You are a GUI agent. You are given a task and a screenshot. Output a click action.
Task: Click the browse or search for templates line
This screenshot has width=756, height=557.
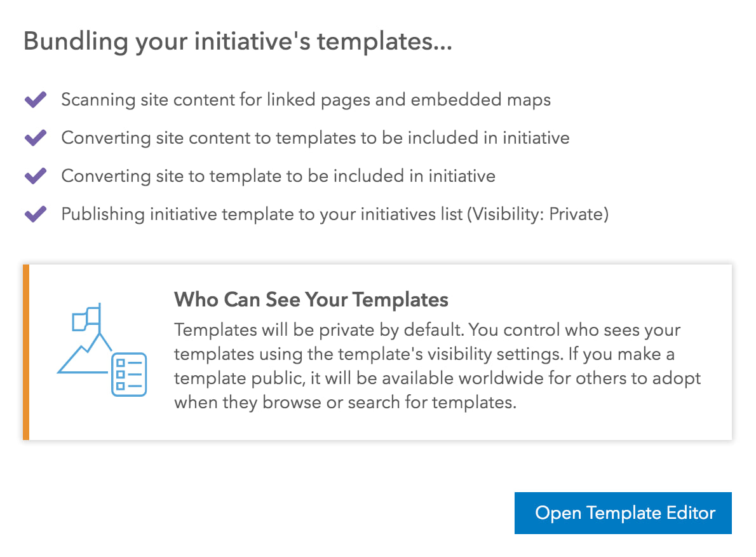click(x=345, y=403)
